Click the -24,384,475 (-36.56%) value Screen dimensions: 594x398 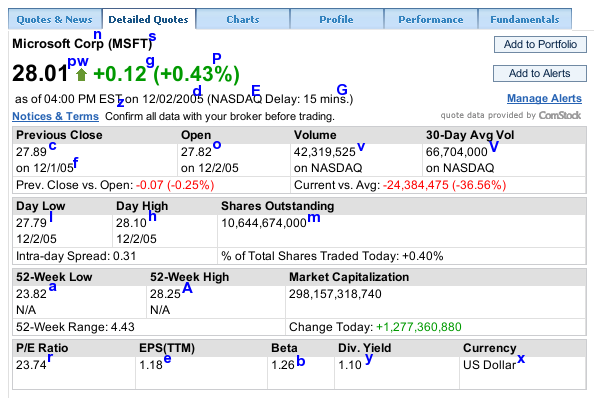tap(444, 185)
